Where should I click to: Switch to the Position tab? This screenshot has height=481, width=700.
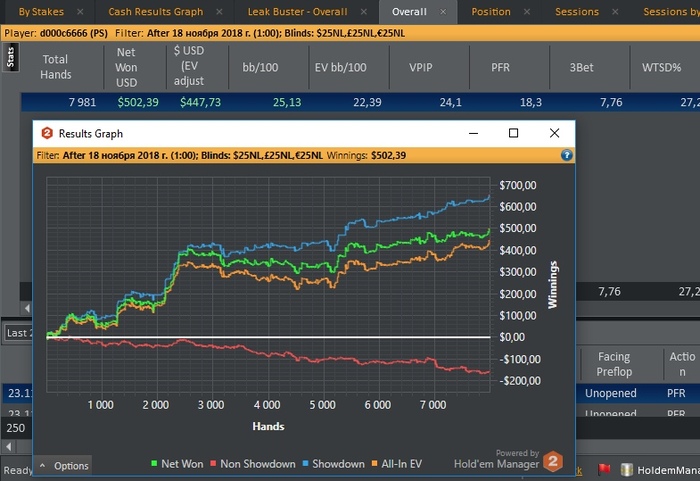[x=491, y=12]
